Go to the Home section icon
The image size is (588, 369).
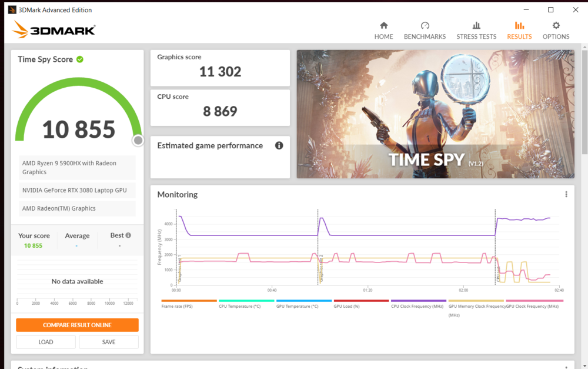coord(383,26)
